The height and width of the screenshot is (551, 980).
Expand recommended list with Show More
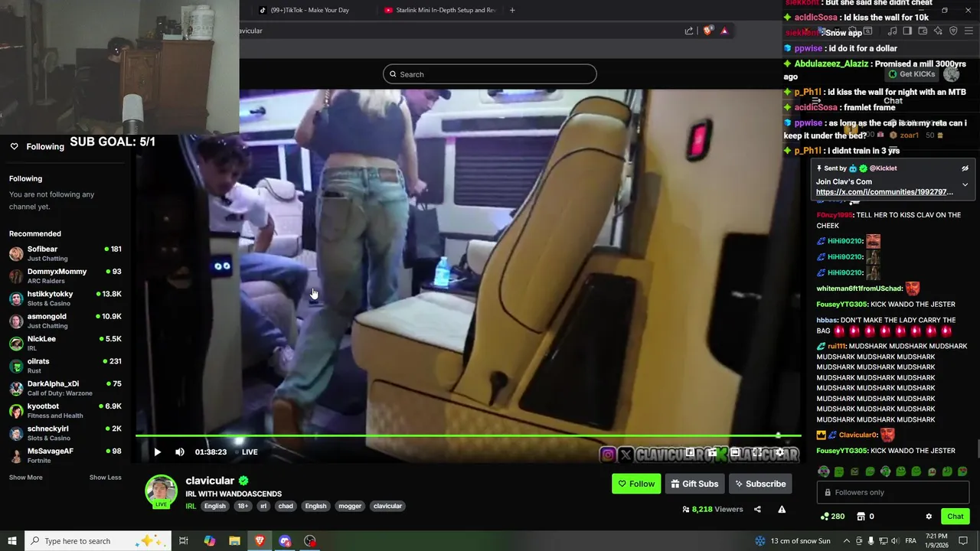coord(26,478)
